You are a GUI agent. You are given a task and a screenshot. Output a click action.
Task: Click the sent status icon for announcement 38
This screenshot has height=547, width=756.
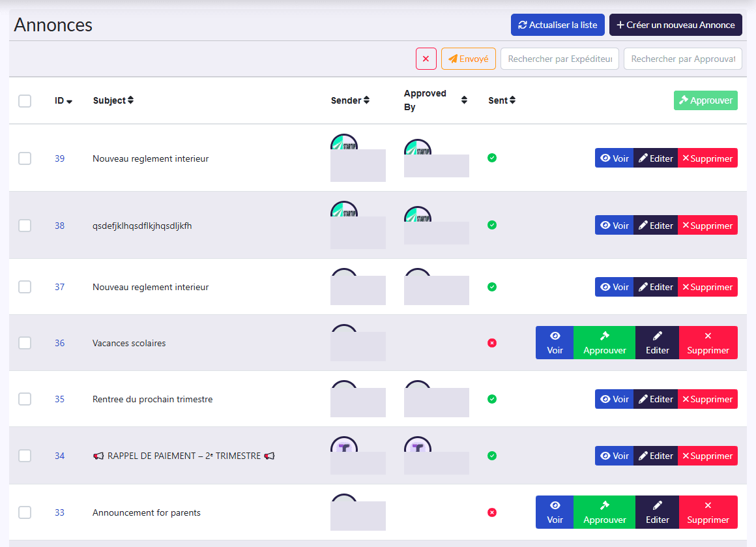(x=492, y=225)
